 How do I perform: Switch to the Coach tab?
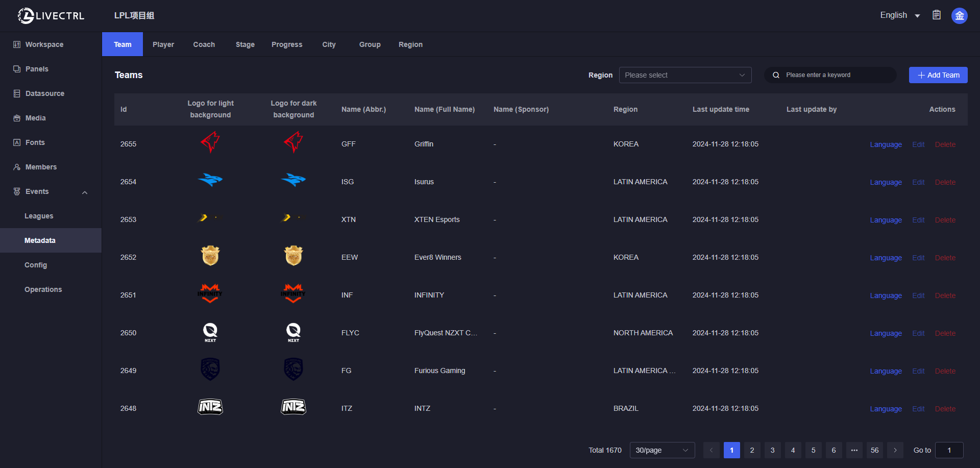(204, 44)
